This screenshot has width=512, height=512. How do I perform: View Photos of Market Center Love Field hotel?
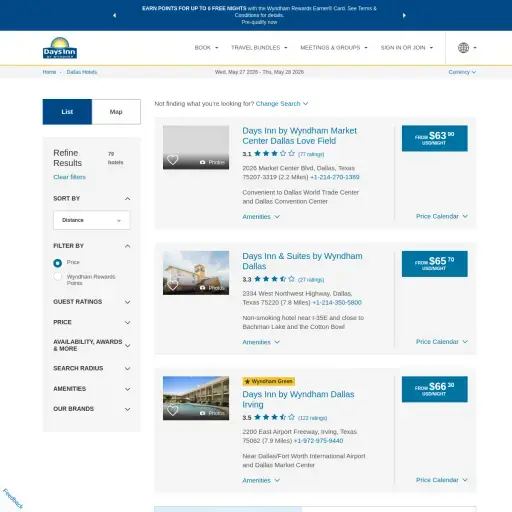coord(212,162)
